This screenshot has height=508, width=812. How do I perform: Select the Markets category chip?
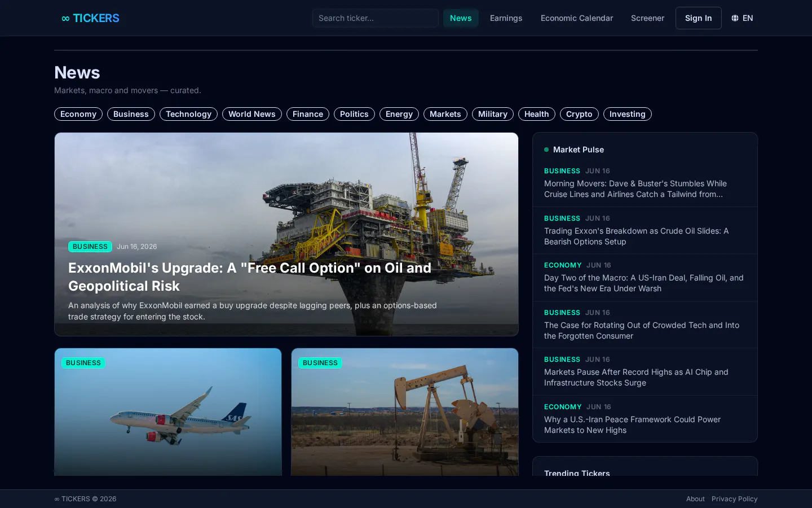[445, 114]
